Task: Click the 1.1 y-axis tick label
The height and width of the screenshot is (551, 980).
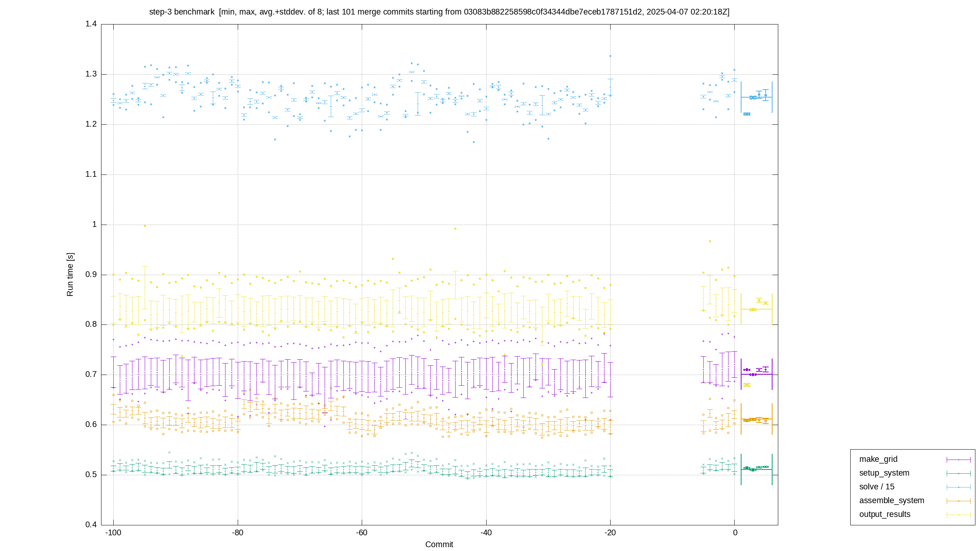Action: pos(91,174)
